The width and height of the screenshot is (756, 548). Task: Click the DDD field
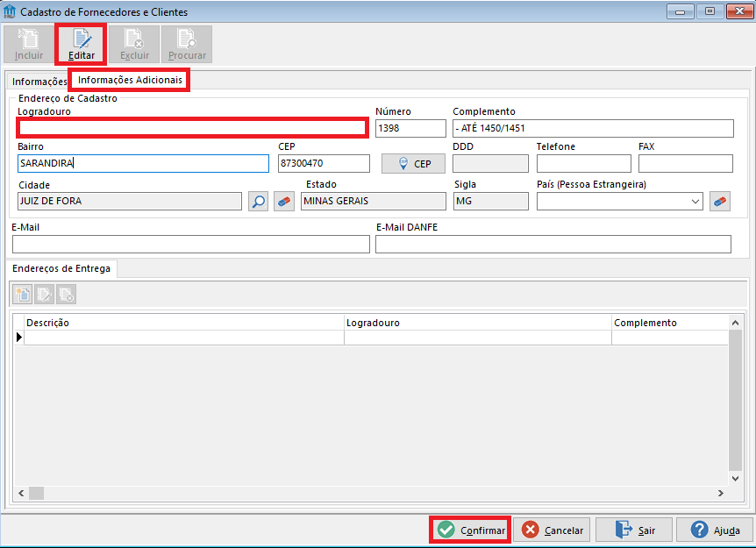(490, 163)
